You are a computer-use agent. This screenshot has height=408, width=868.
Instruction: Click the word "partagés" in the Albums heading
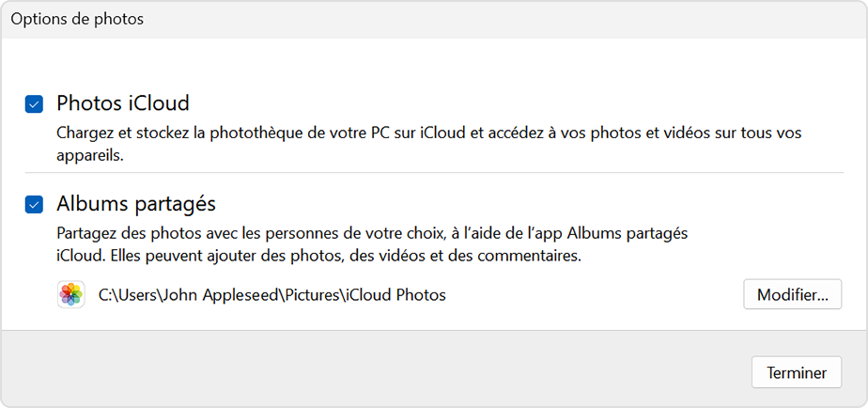tap(176, 203)
